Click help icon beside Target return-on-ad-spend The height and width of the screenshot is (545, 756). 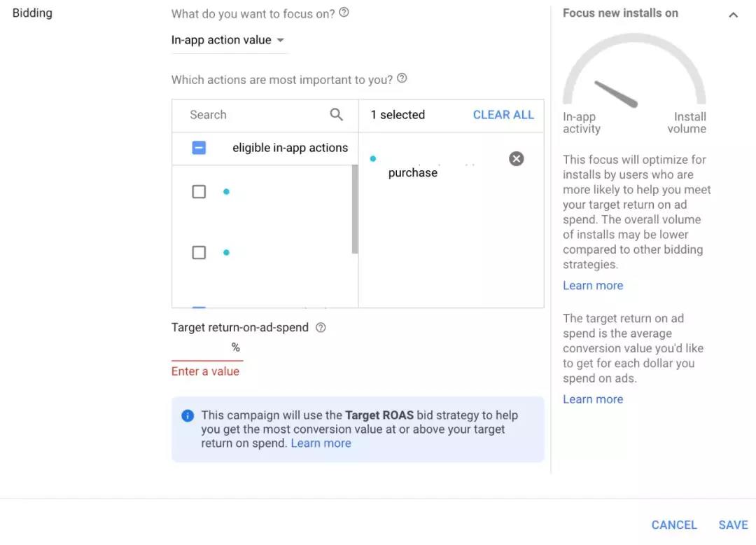(321, 327)
